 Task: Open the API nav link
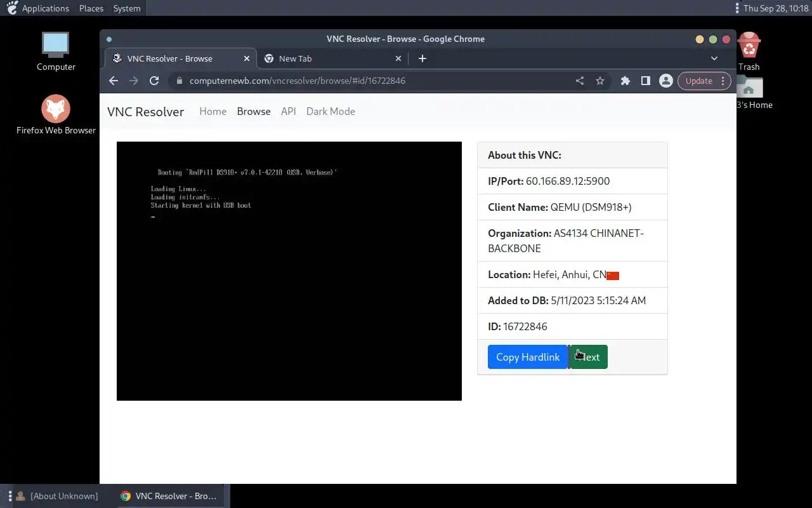coord(289,111)
